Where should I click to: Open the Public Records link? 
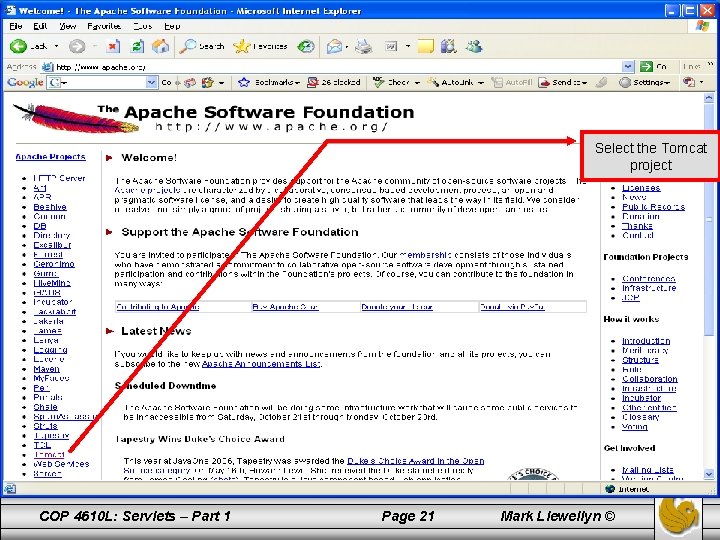(653, 207)
